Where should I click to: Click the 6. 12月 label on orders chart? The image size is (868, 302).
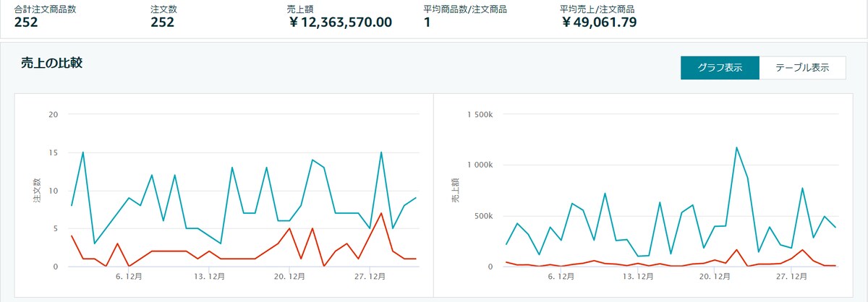click(x=129, y=276)
